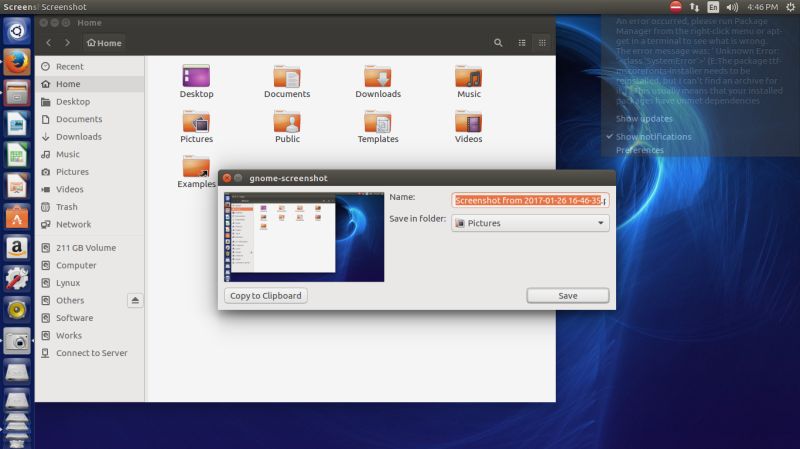Open Ubuntu Dash from launcher
Image resolution: width=800 pixels, height=449 pixels.
(17, 31)
